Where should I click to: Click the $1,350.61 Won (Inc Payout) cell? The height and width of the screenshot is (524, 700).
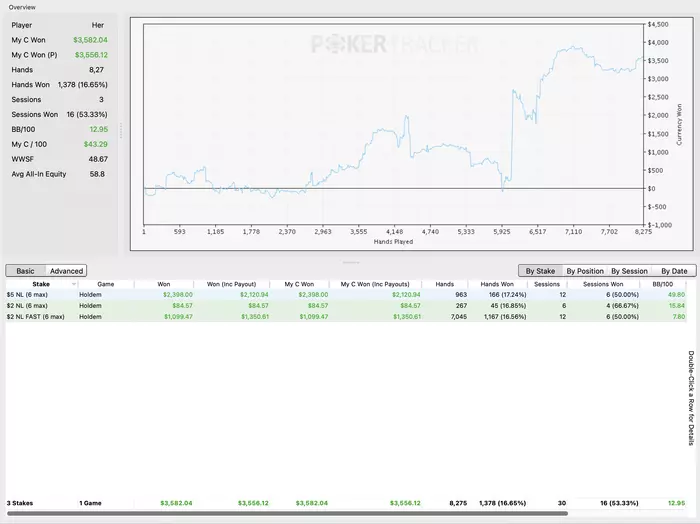pyautogui.click(x=254, y=316)
